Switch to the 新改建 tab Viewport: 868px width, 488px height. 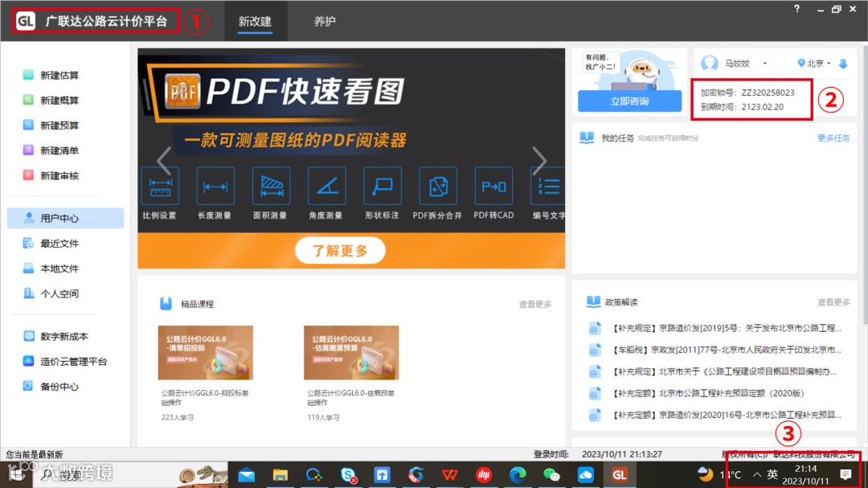coord(256,22)
